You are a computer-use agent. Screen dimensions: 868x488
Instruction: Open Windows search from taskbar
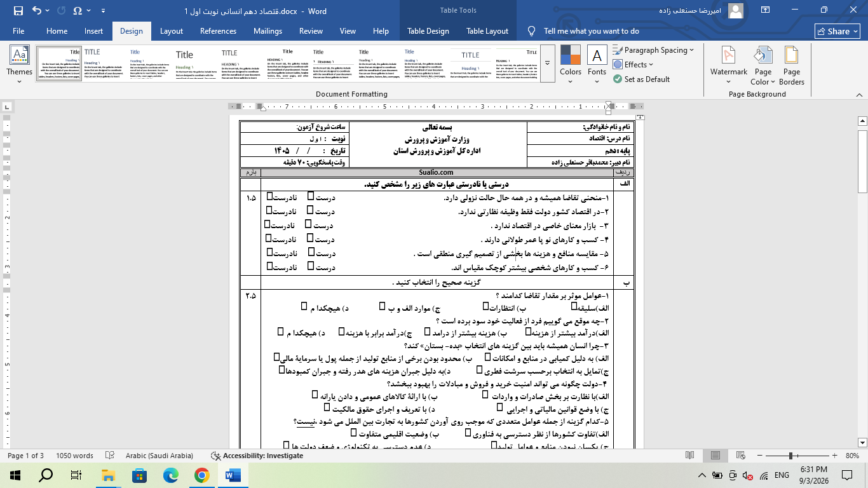(46, 475)
